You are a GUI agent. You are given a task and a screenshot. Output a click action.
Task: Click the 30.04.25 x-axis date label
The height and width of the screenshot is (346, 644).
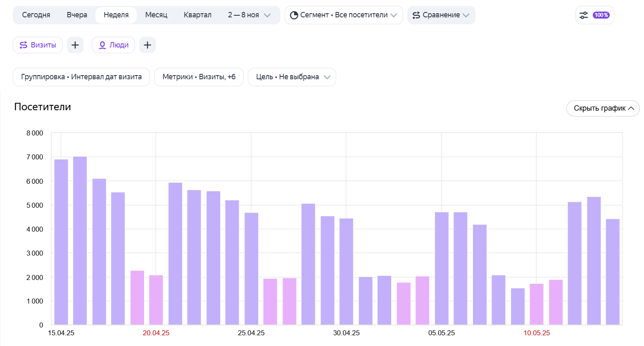[x=346, y=333]
